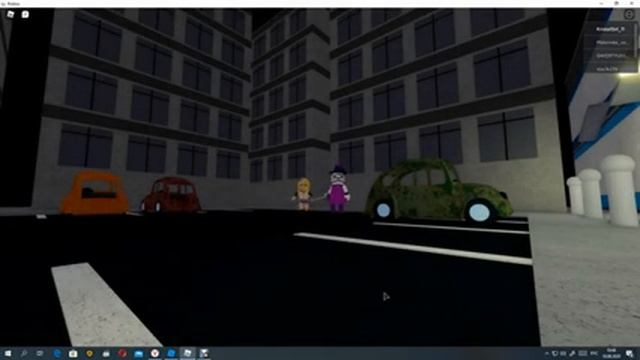The width and height of the screenshot is (640, 360).
Task: Open the Windows Start menu
Action: (7, 353)
